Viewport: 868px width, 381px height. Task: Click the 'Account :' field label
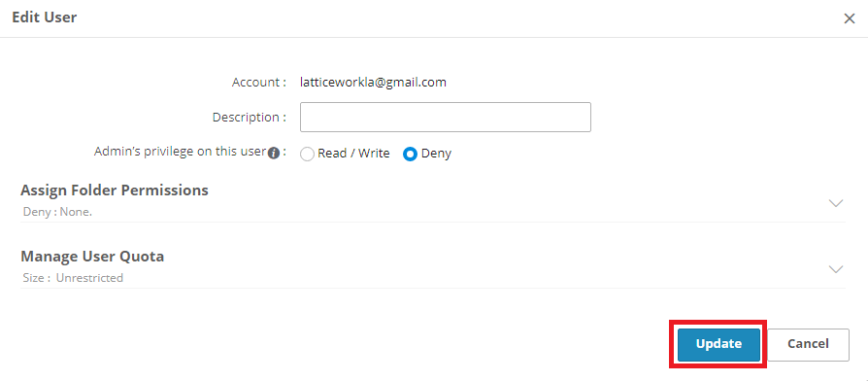tap(259, 83)
